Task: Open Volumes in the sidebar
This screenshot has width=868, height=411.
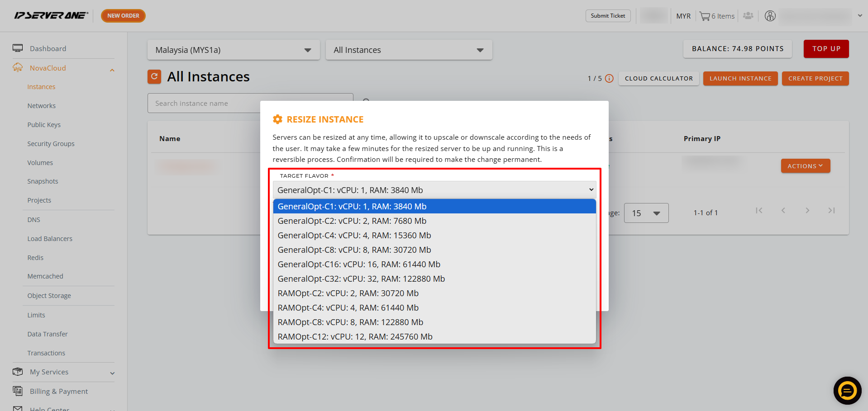Action: pyautogui.click(x=40, y=163)
